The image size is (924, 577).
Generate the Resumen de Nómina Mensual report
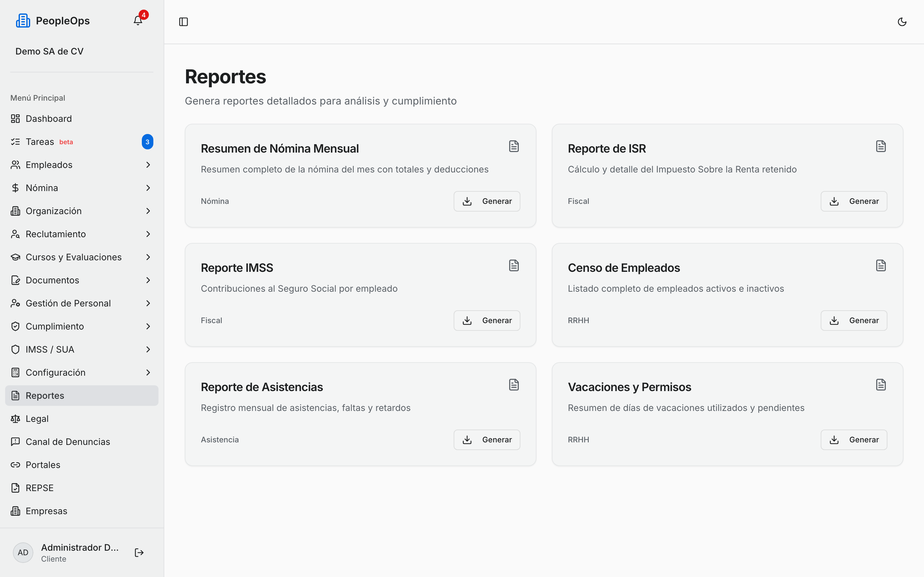click(x=487, y=201)
